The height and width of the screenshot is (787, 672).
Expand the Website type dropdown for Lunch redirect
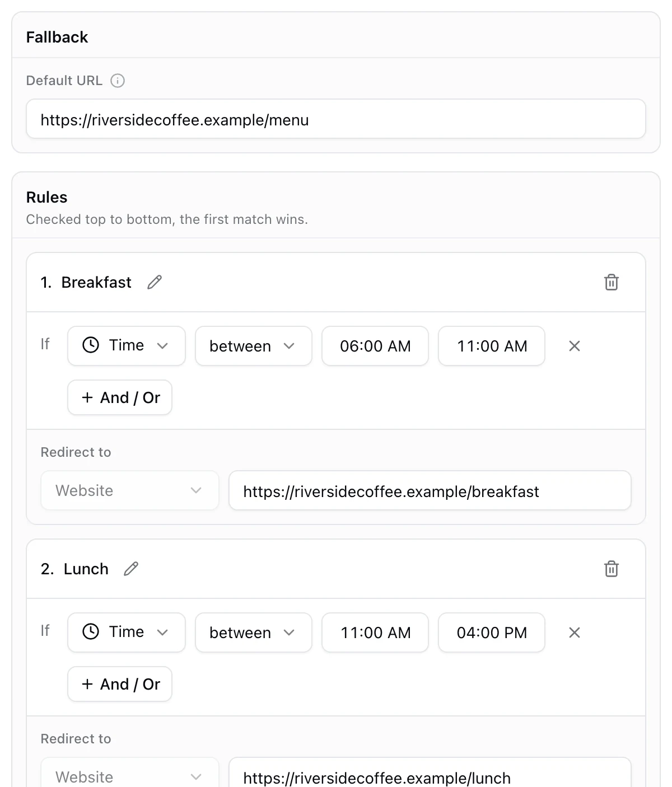tap(130, 772)
